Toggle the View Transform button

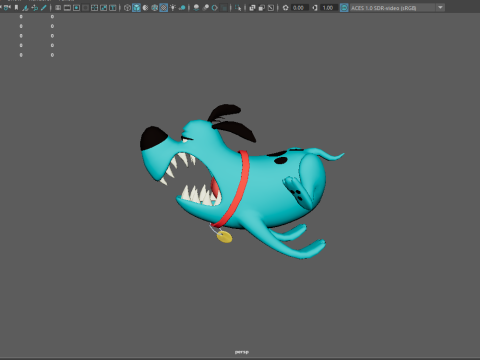[344, 8]
